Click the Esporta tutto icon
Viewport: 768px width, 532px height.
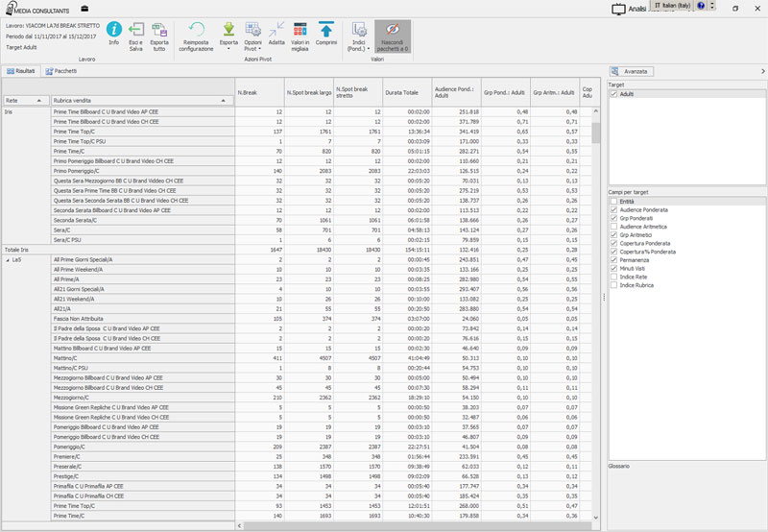click(159, 30)
